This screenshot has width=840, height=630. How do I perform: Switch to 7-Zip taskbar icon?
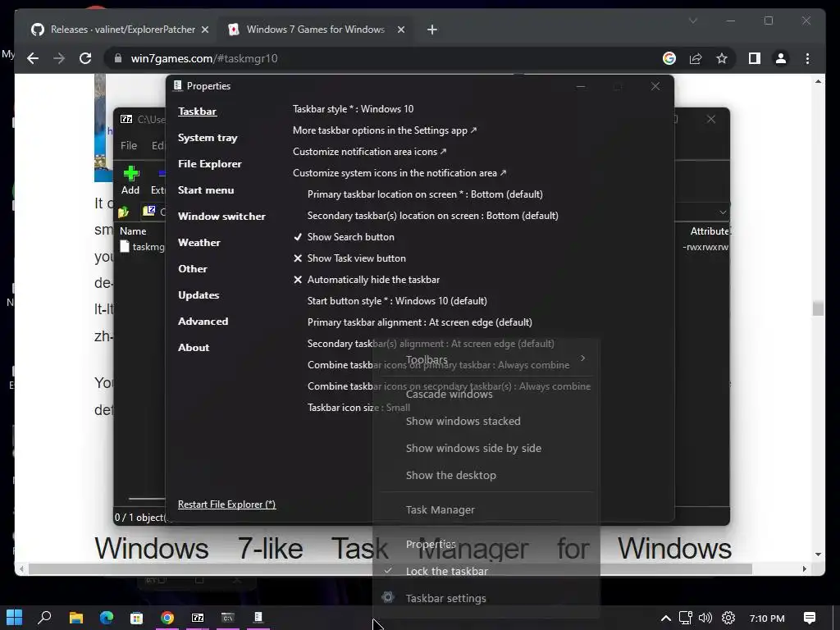(x=198, y=618)
